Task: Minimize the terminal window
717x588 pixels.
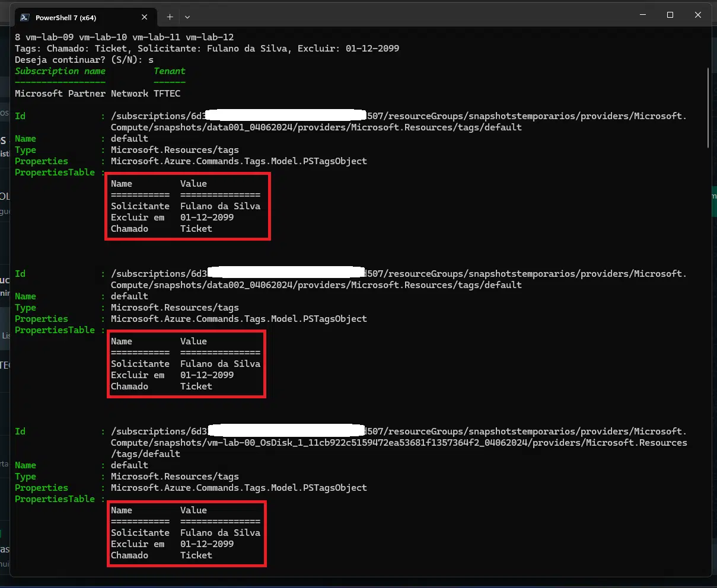Action: click(x=642, y=15)
